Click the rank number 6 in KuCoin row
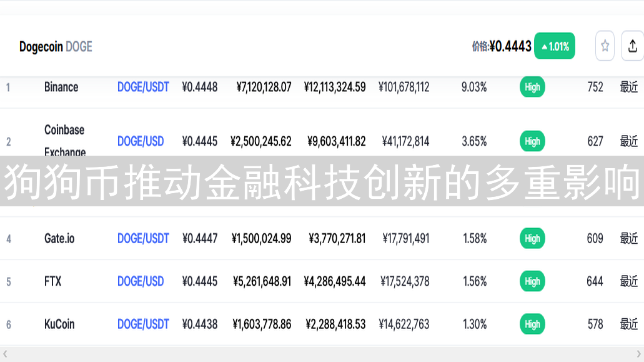Viewport: 644px width, 362px height. tap(9, 324)
